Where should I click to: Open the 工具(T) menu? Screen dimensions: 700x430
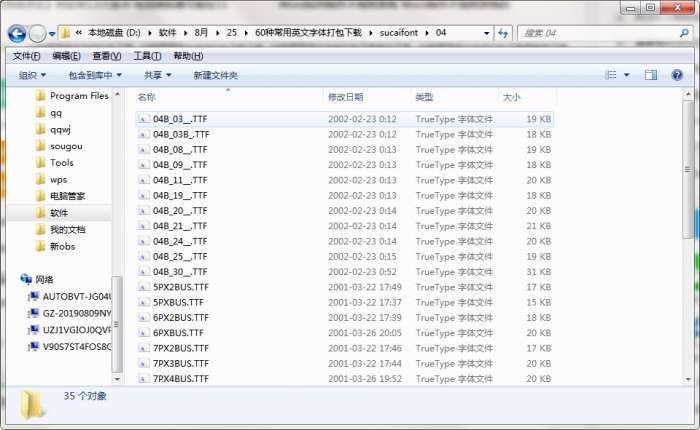click(x=147, y=56)
